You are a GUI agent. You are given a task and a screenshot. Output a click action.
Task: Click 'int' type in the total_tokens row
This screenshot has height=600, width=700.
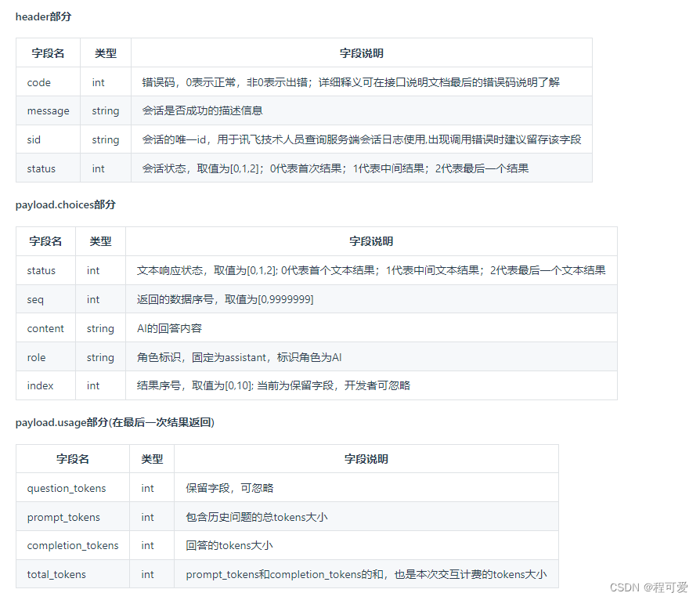pos(148,574)
